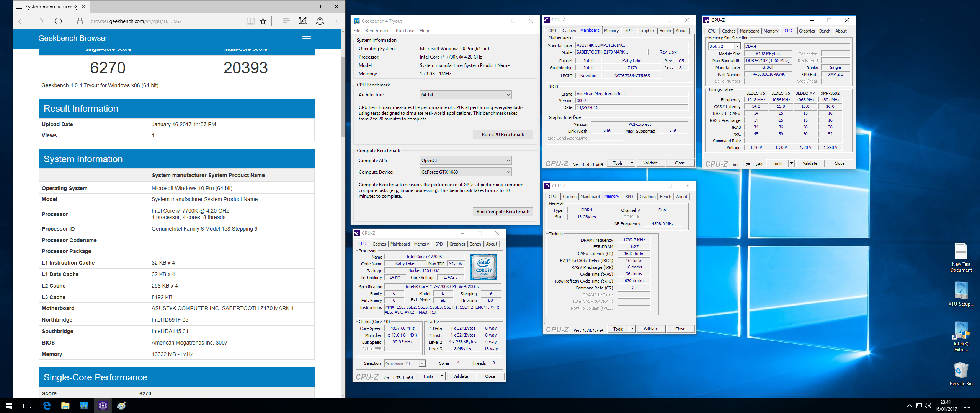Screen dimensions: 980x413
Task: Click Core Speed 4897.60 MHz value
Action: click(402, 328)
